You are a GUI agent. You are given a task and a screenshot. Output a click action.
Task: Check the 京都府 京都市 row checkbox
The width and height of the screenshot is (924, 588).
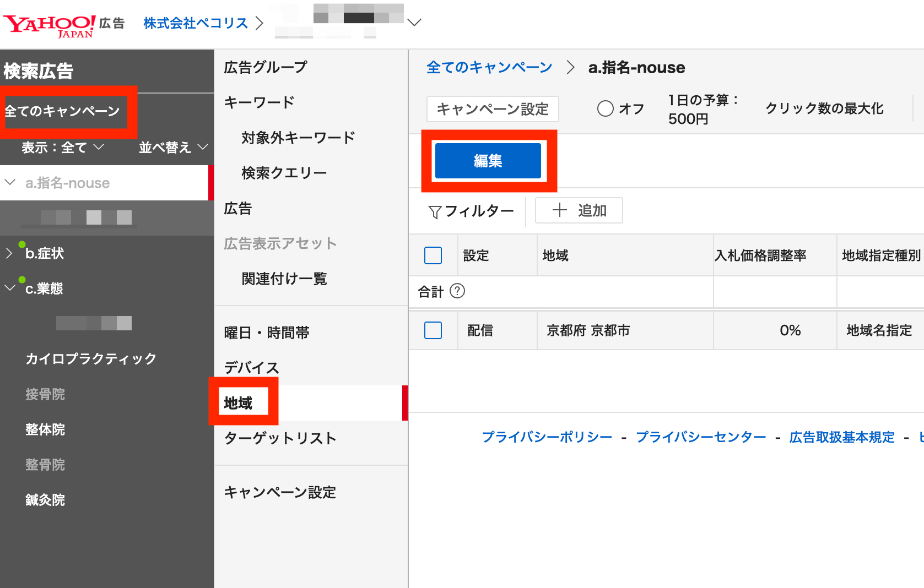[x=433, y=330]
